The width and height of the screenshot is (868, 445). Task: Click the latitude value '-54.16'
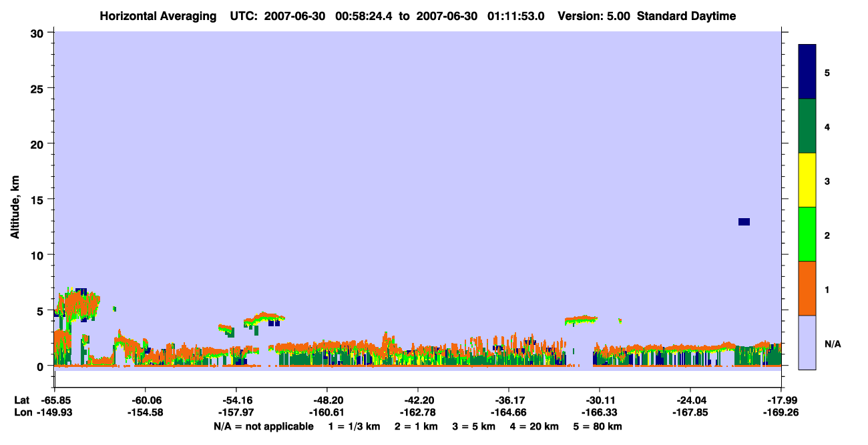[x=236, y=400]
